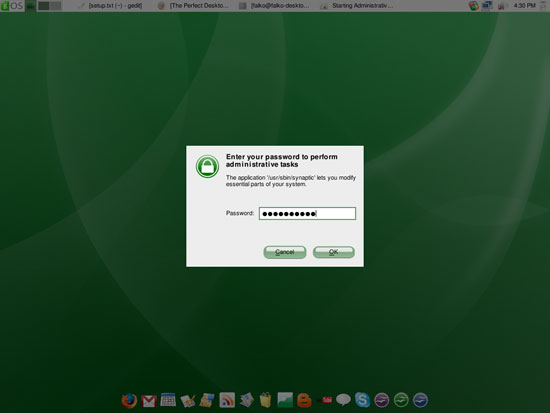This screenshot has width=550, height=413.
Task: Focus the Password input field
Action: (307, 213)
